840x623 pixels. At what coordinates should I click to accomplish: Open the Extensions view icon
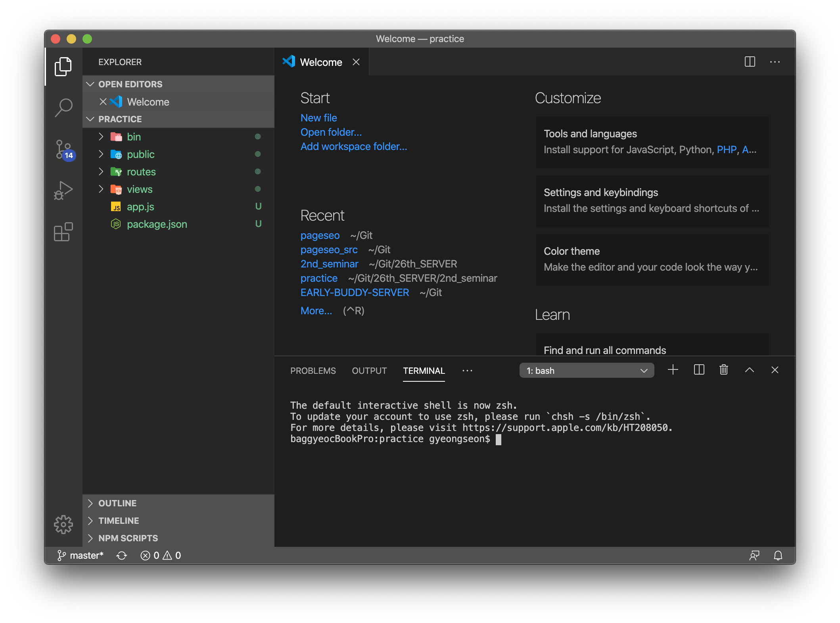[x=63, y=232]
